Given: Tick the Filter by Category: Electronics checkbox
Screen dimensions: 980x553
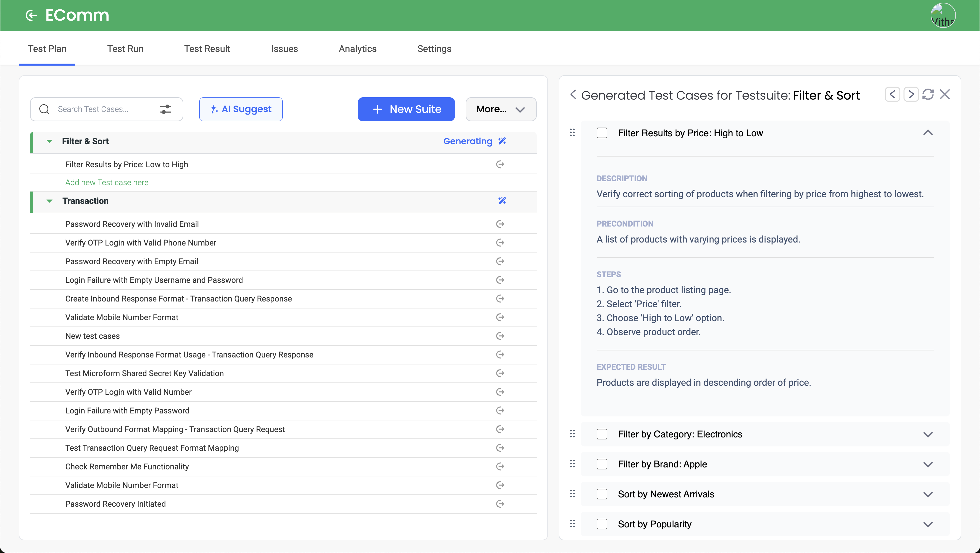Looking at the screenshot, I should pyautogui.click(x=602, y=434).
